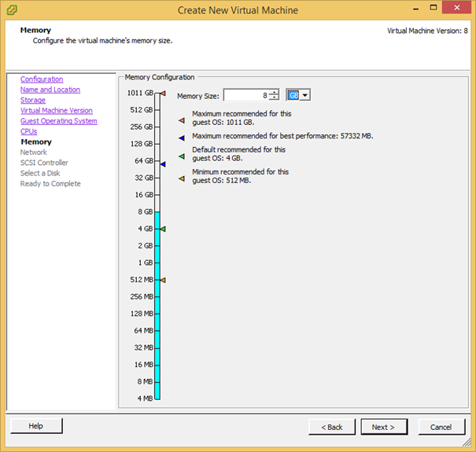Screen dimensions: 476x452
Task: Click the 4 MB label at the slider bottom
Action: pyautogui.click(x=145, y=399)
